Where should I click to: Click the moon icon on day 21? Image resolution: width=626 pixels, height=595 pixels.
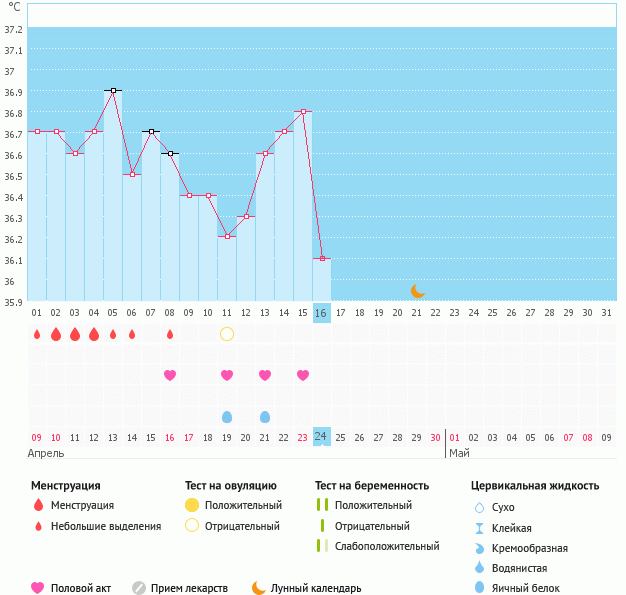(418, 291)
